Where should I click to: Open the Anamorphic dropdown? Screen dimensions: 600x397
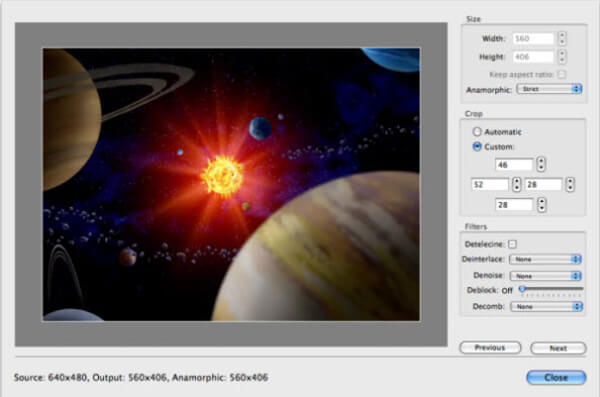point(549,89)
